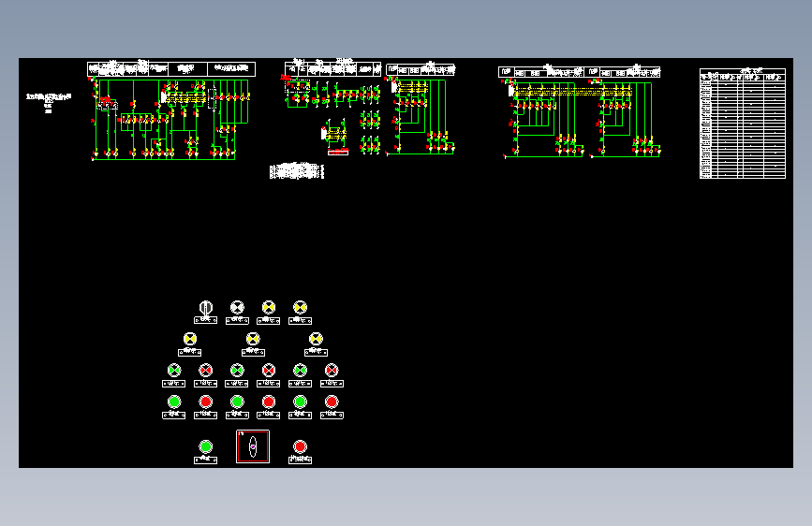This screenshot has height=526, width=812.
Task: Select the green push button left of the meter box
Action: (206, 446)
